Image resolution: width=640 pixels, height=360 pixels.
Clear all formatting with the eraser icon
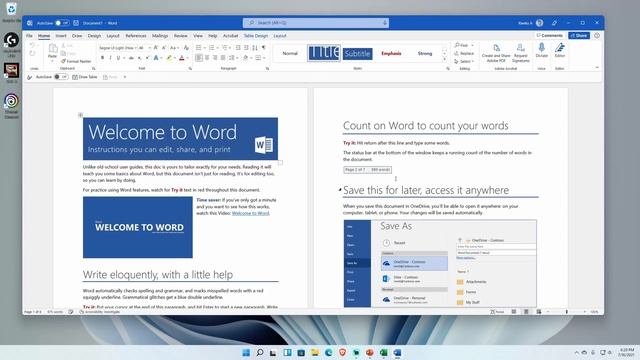pos(186,48)
